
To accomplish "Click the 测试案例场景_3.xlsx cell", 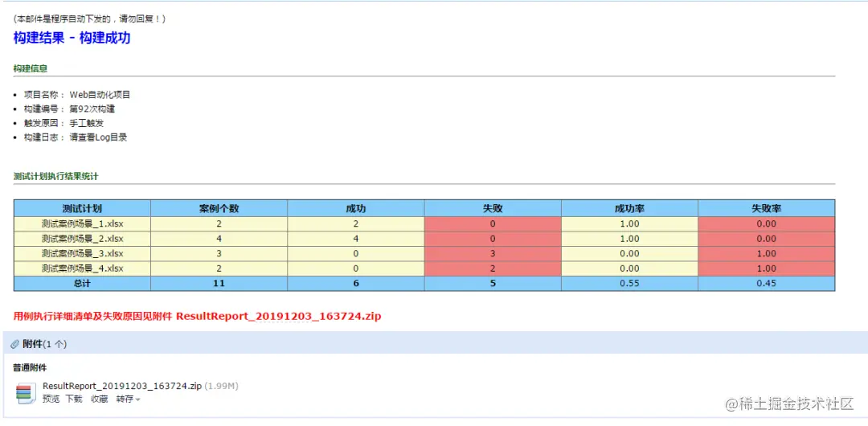I will [82, 254].
